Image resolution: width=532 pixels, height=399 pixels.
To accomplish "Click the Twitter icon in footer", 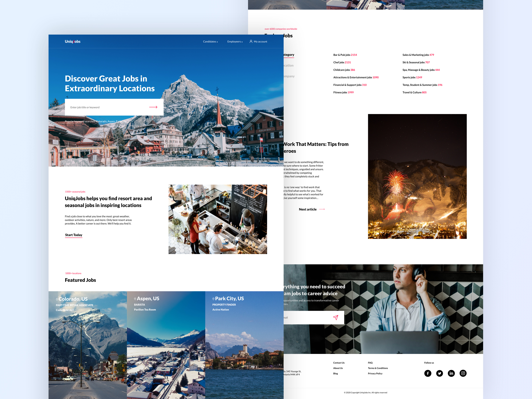I will (x=439, y=373).
